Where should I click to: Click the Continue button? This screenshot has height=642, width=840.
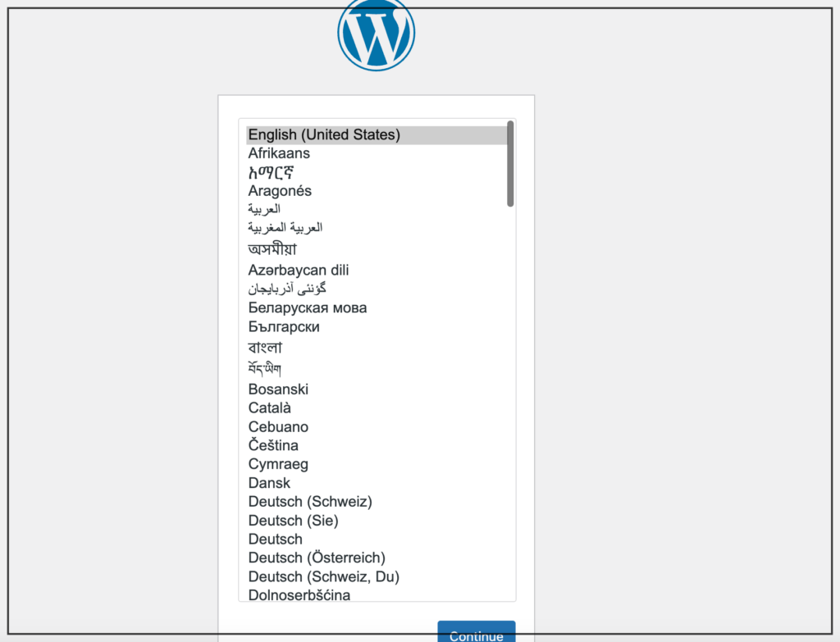pyautogui.click(x=477, y=632)
